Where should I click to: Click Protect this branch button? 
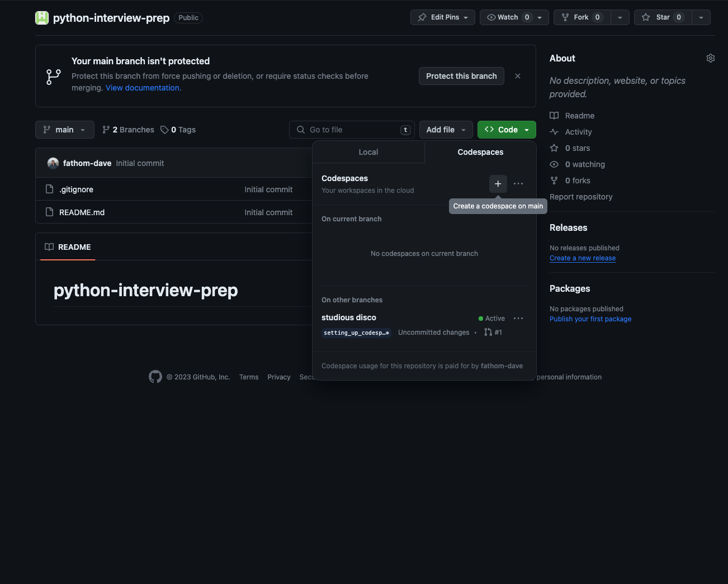pos(461,76)
